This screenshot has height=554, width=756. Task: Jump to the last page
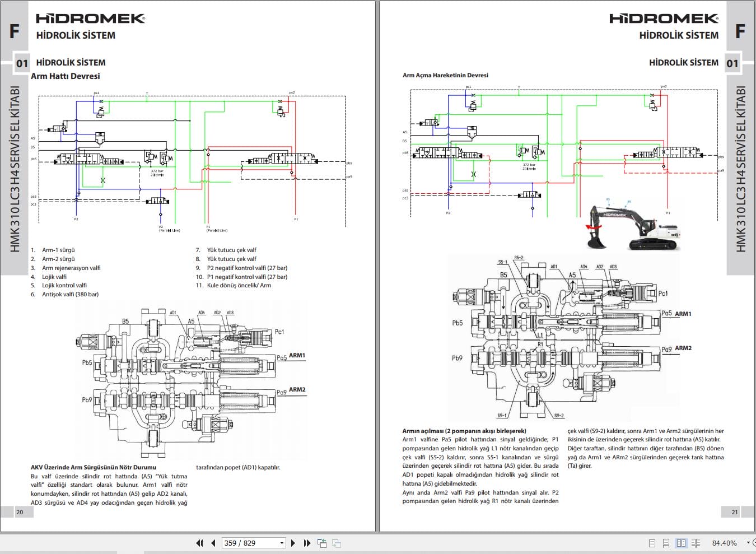306,543
